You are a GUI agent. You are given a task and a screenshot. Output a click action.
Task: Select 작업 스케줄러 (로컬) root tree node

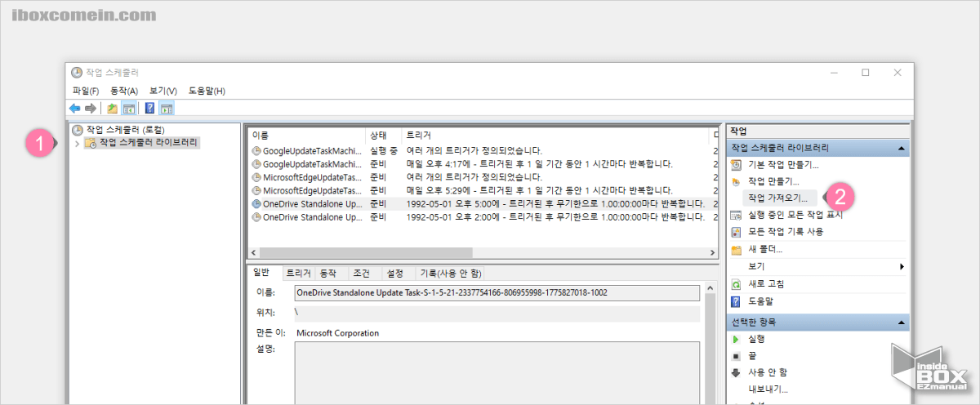[x=118, y=130]
